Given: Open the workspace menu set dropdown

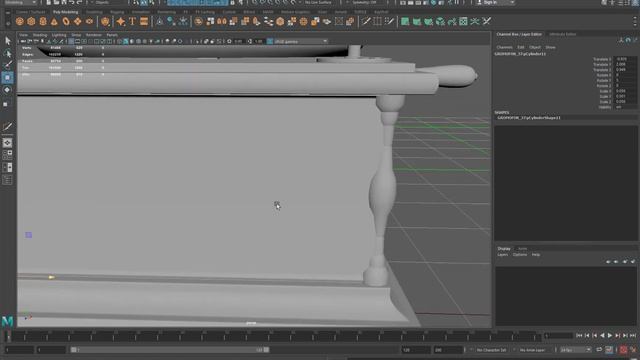Looking at the screenshot, I should click(x=19, y=2).
